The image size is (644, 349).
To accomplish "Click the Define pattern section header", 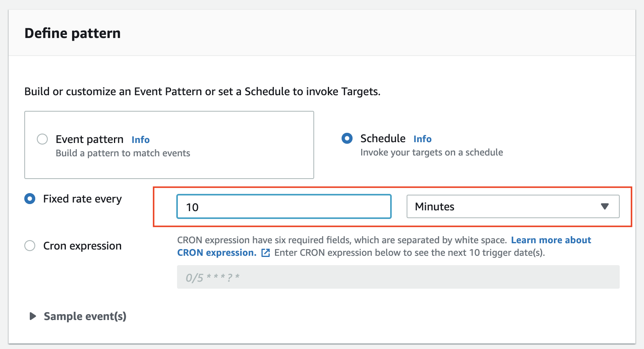I will [x=72, y=33].
